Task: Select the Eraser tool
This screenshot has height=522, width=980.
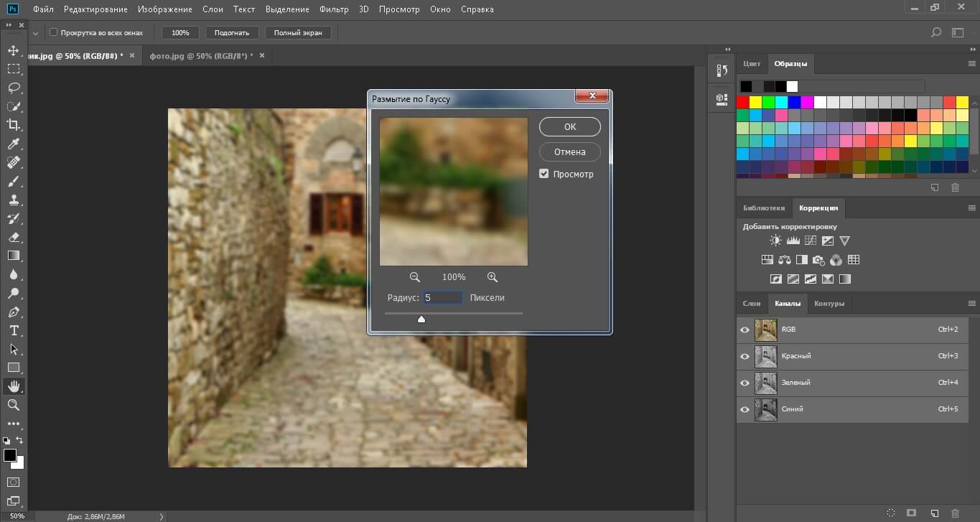Action: coord(13,237)
